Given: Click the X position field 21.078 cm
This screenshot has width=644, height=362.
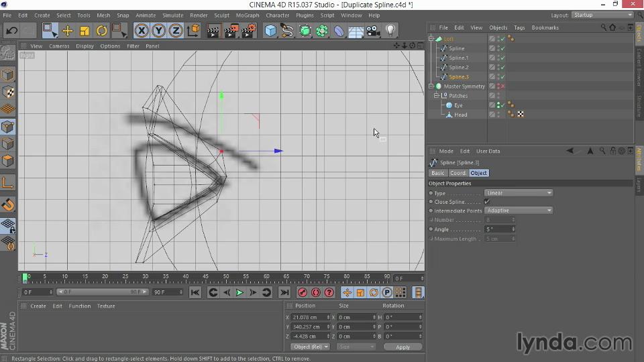Looking at the screenshot, I should (311, 317).
